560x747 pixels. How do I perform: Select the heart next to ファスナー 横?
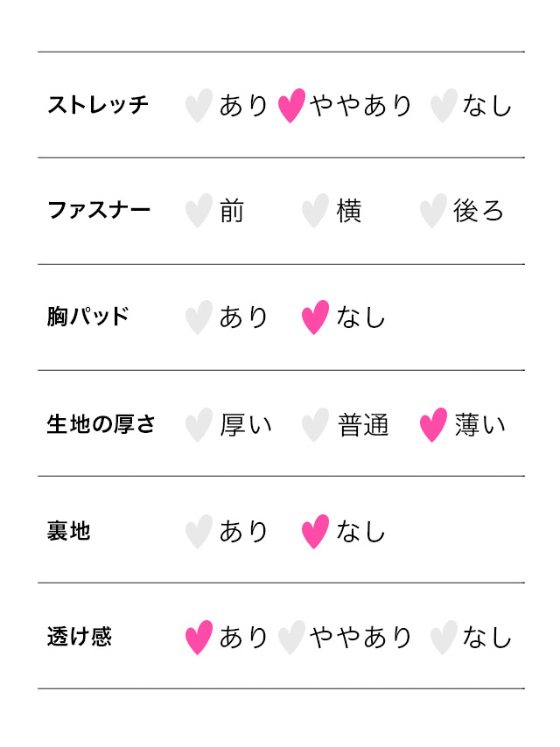click(x=315, y=212)
